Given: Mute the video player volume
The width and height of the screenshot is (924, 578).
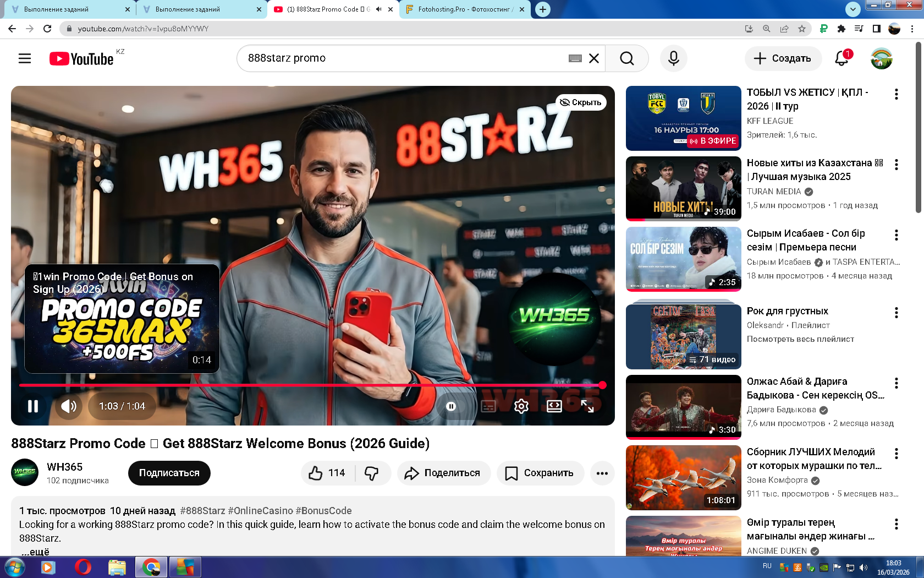Looking at the screenshot, I should coord(69,406).
